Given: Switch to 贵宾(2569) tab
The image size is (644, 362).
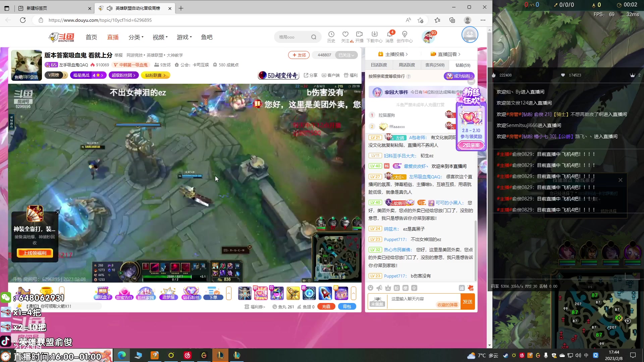Looking at the screenshot, I should tap(435, 65).
